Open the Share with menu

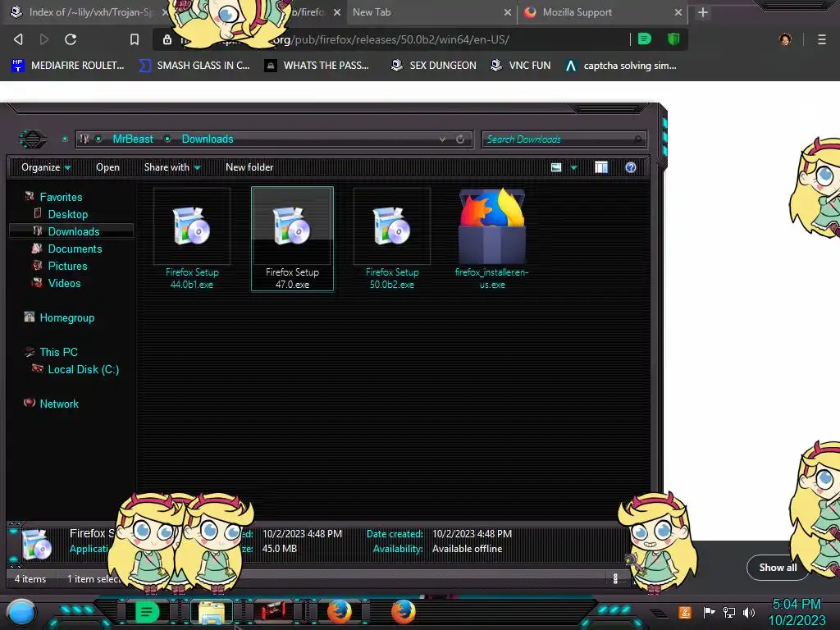[172, 167]
